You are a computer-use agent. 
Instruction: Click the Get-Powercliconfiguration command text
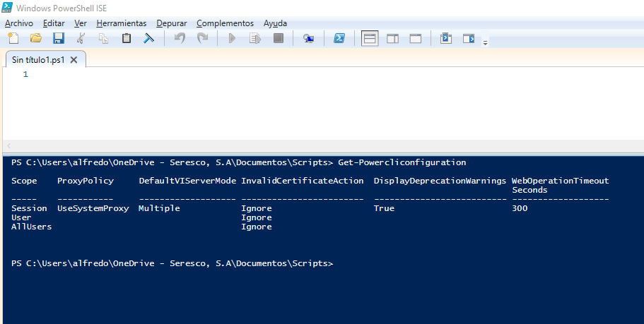click(x=402, y=162)
